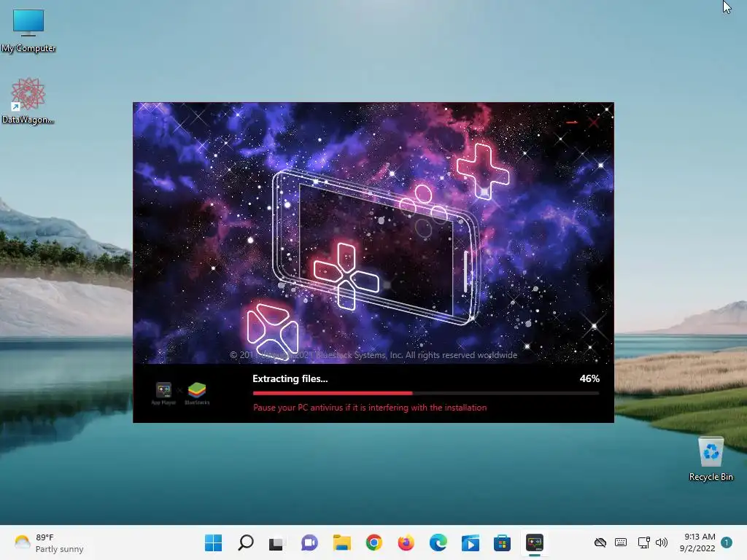747x560 pixels.
Task: Click the crossed-out cloud tray icon
Action: [600, 542]
